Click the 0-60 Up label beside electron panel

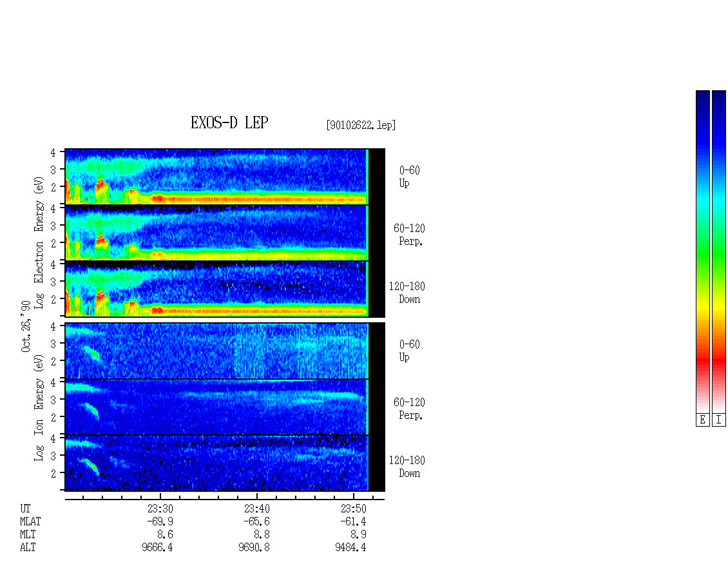coord(410,177)
